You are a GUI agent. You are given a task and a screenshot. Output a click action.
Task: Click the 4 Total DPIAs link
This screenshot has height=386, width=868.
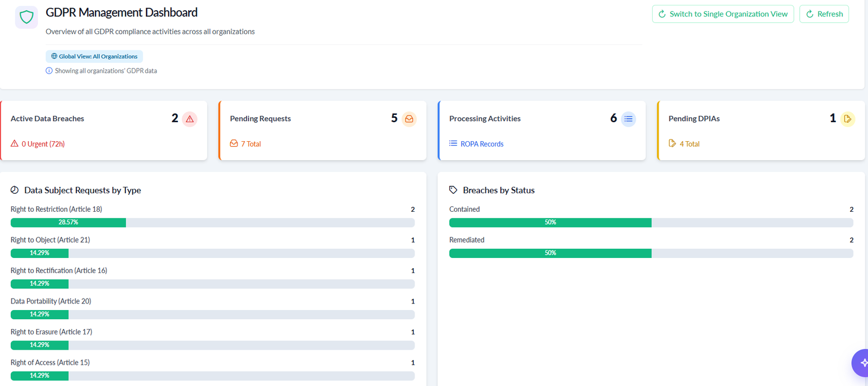pos(690,144)
